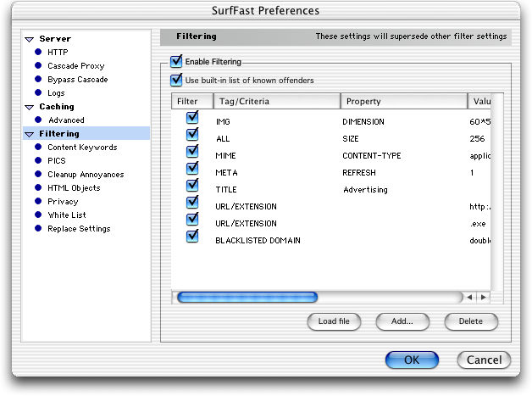Uncheck the ALL SIZE filter row
This screenshot has width=532, height=396.
coord(192,135)
